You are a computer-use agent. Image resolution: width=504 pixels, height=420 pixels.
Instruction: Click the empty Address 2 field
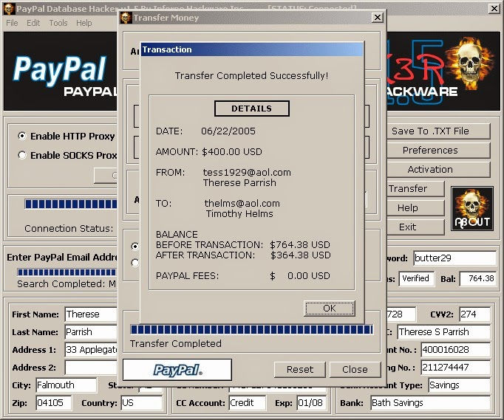[x=92, y=367]
